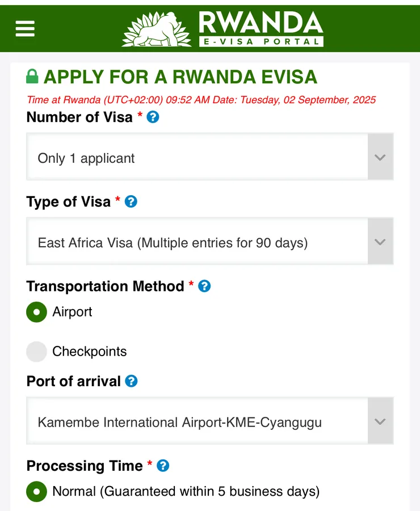Click the Rwanda E-Visa Portal gorilla logo
This screenshot has height=511, width=420.
[x=156, y=29]
